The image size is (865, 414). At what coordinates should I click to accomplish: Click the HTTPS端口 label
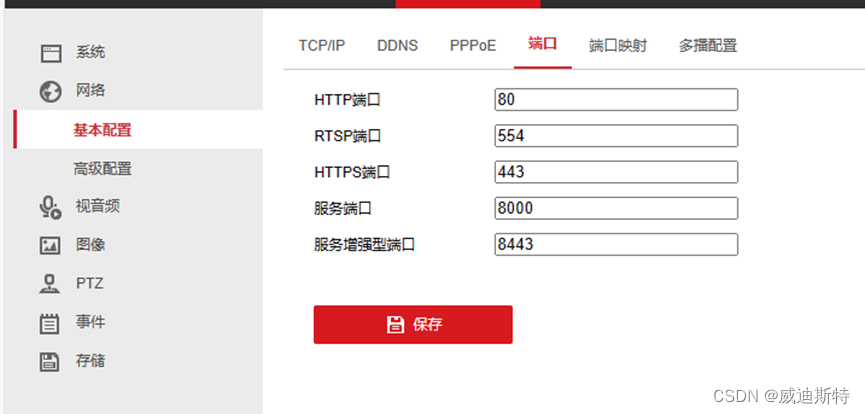352,172
